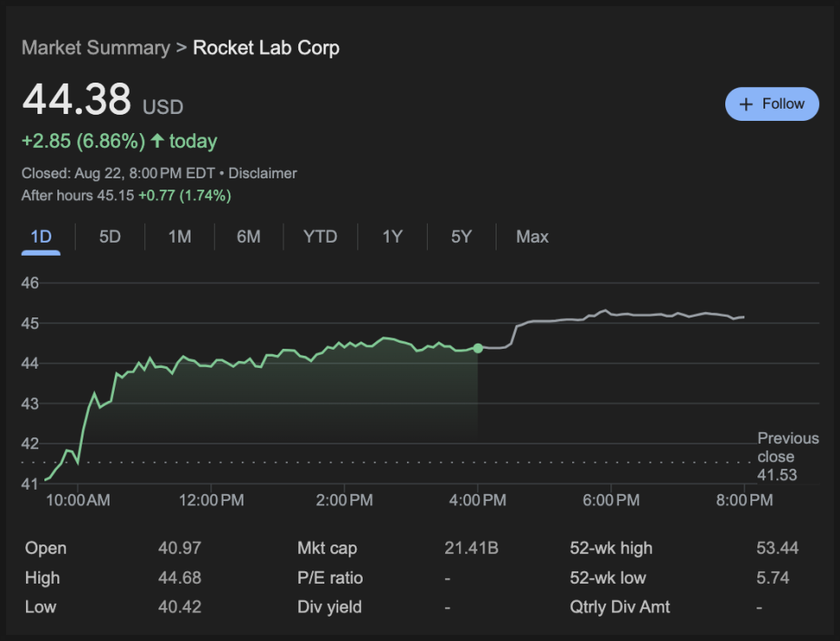840x641 pixels.
Task: Click the 2:00 PM axis label
Action: coord(344,501)
